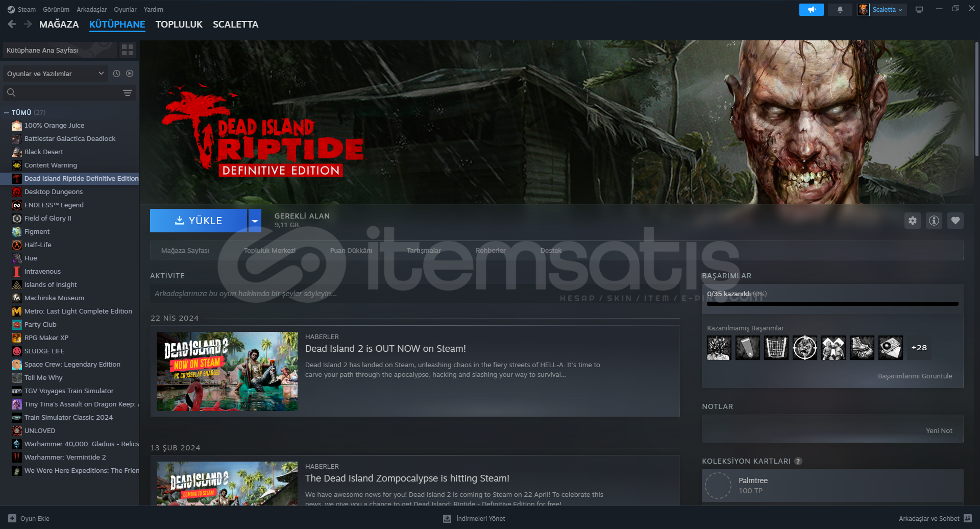This screenshot has height=529, width=980.
Task: Click first unearned achievement icon
Action: (719, 348)
